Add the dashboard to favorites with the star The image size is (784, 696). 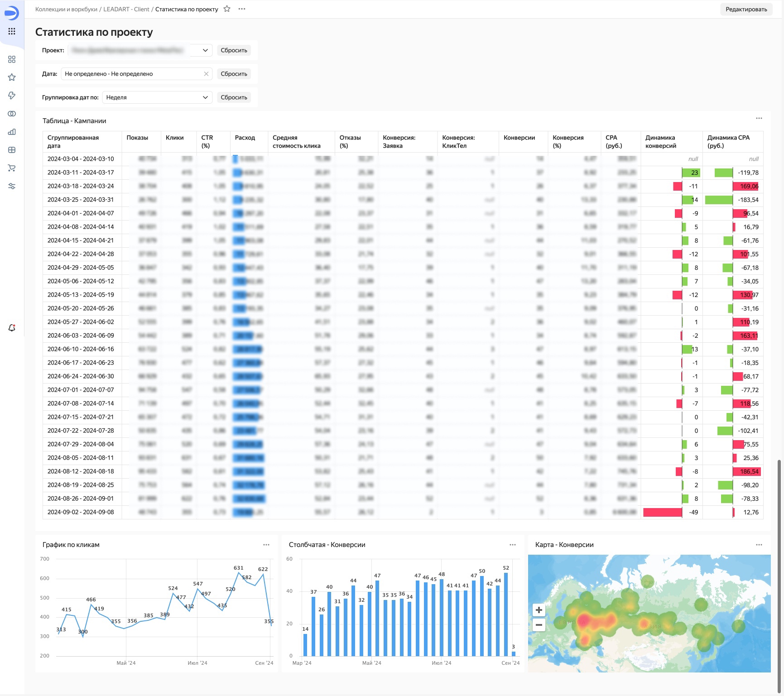pos(227,9)
